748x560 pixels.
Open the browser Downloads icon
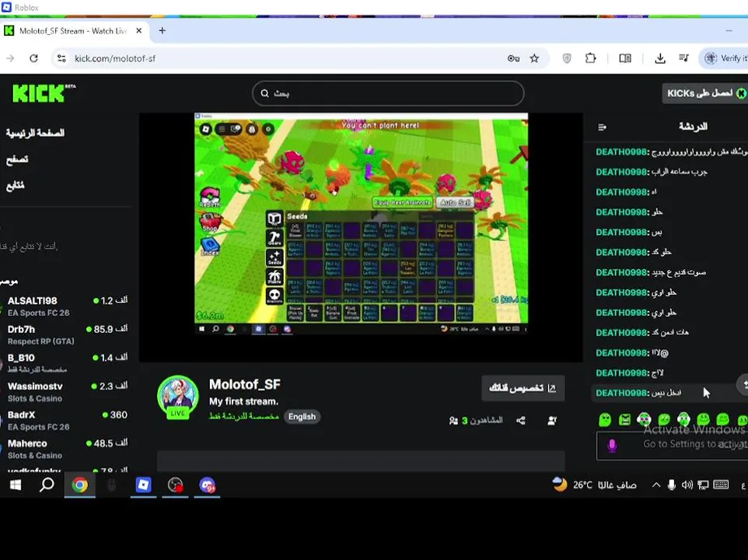(x=660, y=58)
